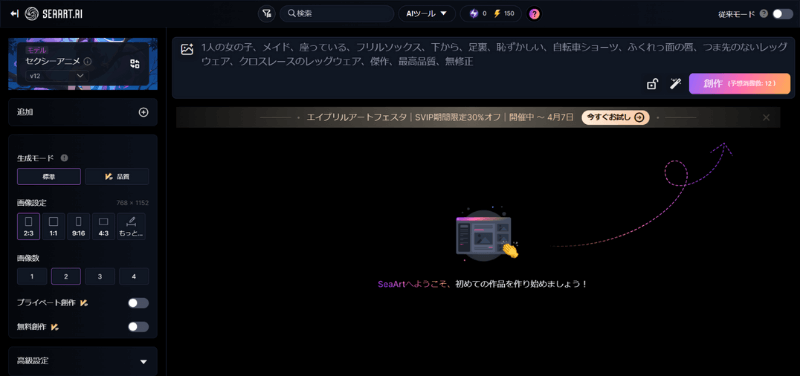Screen dimensions: 800x376
Task: Toggle the 従来モード switch
Action: point(783,14)
